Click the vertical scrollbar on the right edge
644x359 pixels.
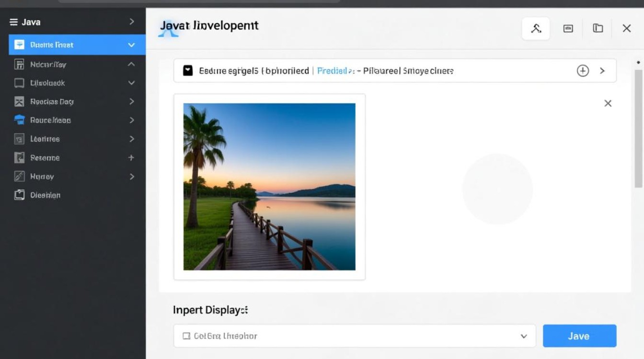pos(638,128)
